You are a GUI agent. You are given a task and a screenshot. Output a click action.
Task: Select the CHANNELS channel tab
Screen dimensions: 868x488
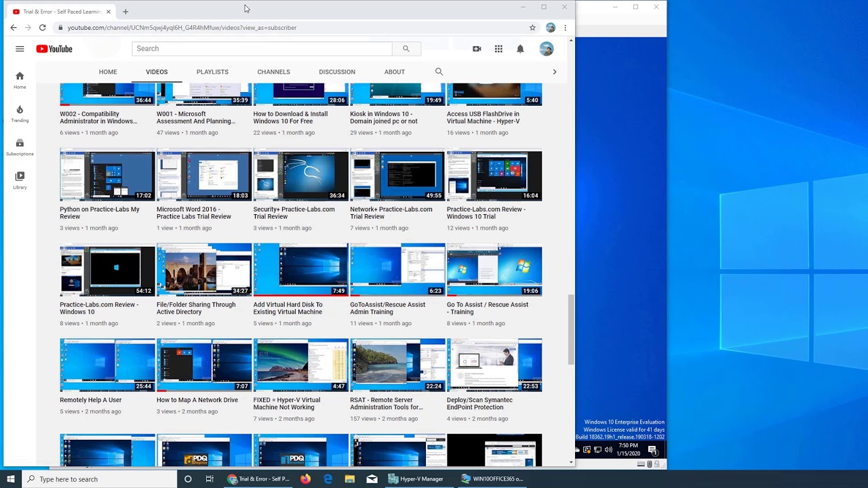[x=273, y=72]
